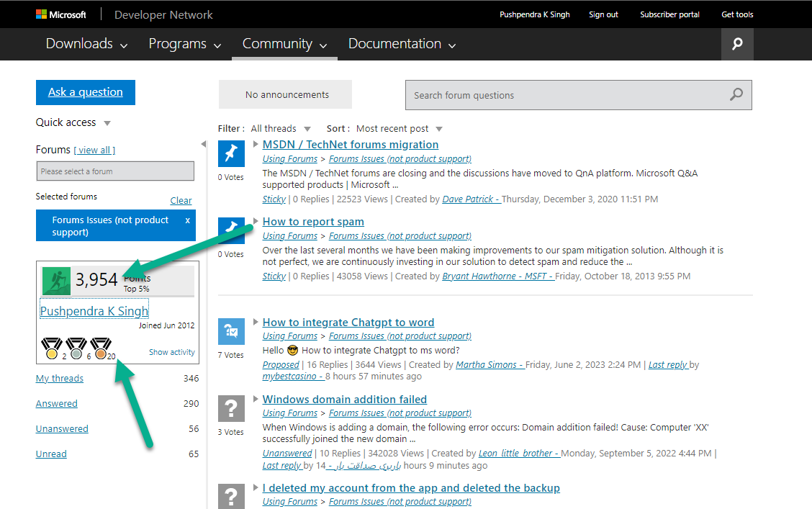Click Sticky label on the MSDN migration thread
Screen dimensions: 812x509
[x=274, y=199]
